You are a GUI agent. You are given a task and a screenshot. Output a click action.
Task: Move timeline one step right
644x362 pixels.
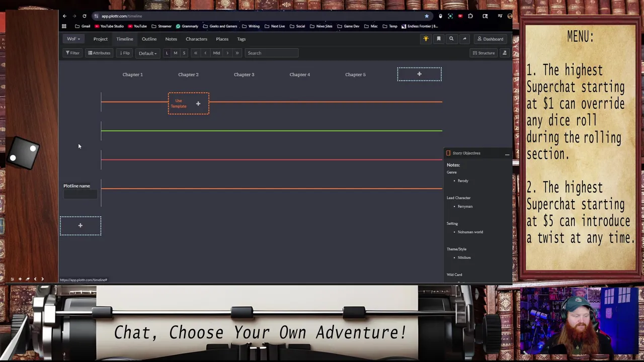(227, 53)
